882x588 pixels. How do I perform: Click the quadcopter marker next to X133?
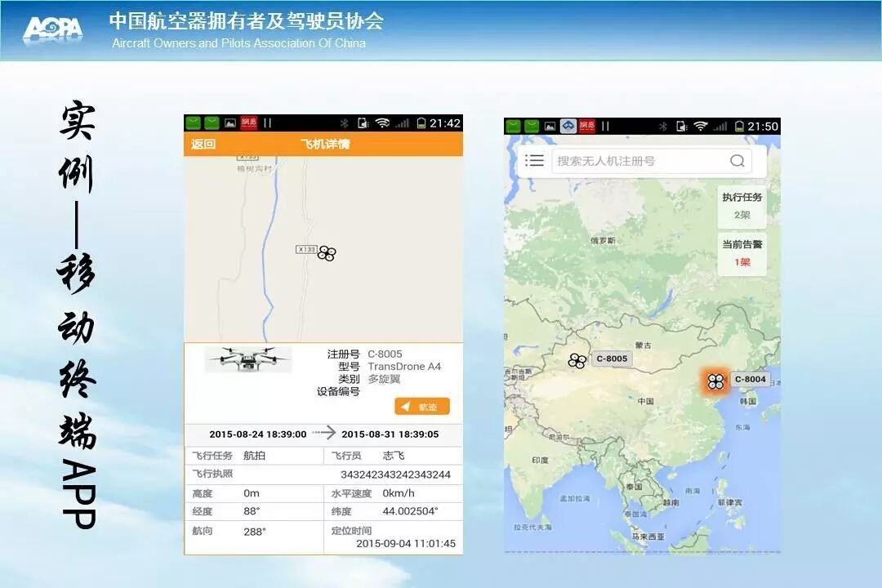pyautogui.click(x=327, y=253)
